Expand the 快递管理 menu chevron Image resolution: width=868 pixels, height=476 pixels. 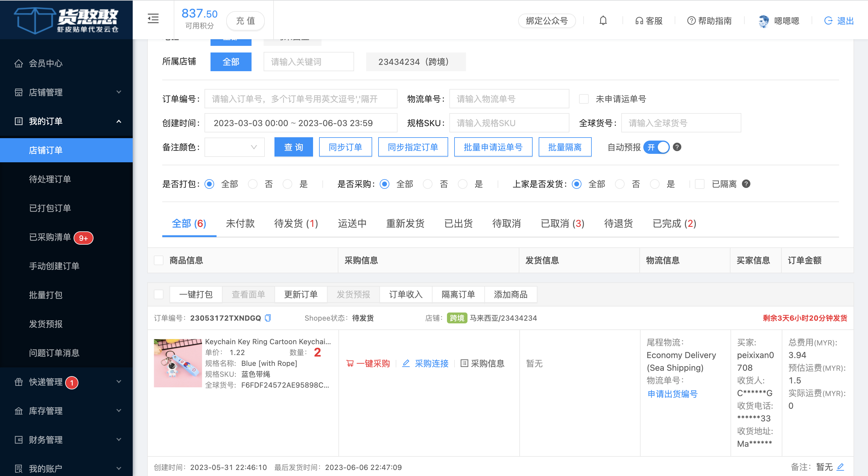[119, 382]
